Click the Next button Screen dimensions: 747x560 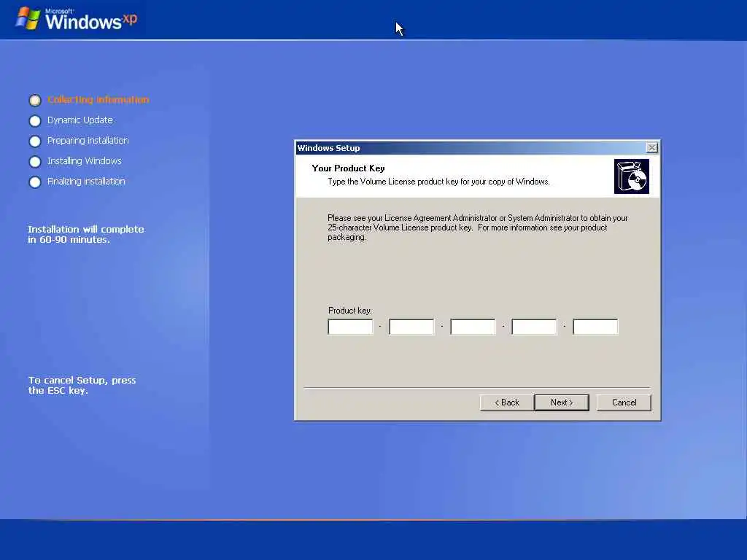click(x=562, y=402)
